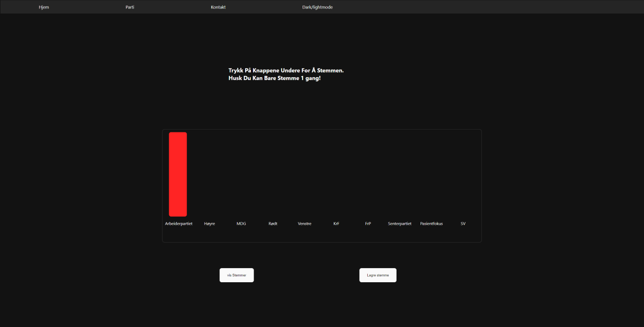Image resolution: width=644 pixels, height=327 pixels.
Task: Select the Rødt party label
Action: 273,224
